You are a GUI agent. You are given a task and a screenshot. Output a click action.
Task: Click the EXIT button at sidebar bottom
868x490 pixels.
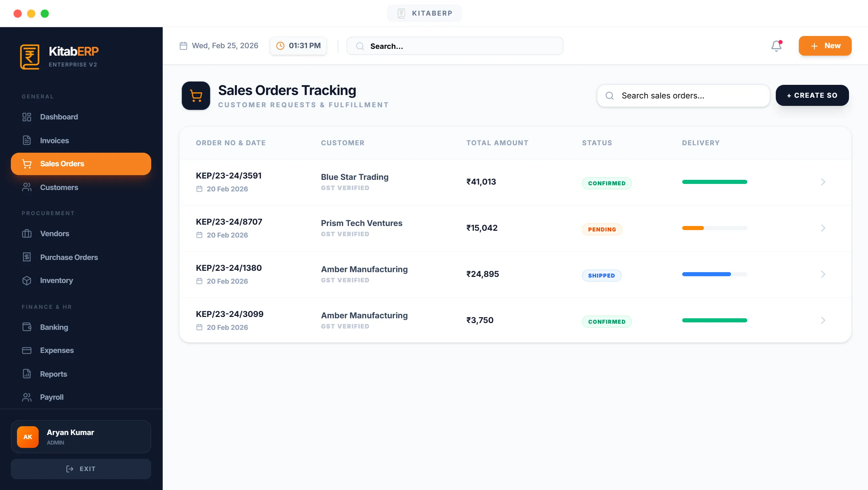(81, 469)
